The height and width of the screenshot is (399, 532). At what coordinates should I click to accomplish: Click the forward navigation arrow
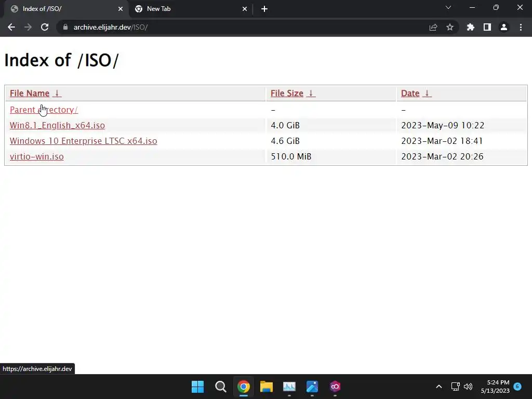(x=28, y=27)
